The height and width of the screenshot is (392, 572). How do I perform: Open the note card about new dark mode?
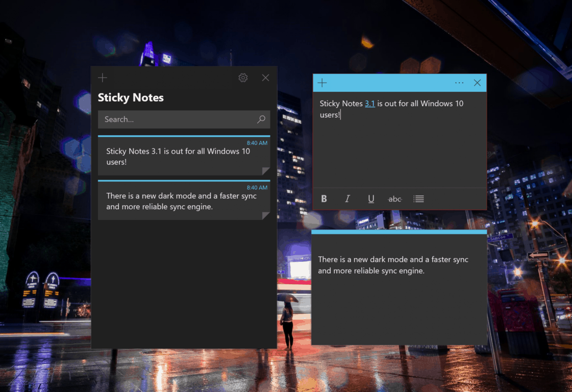click(184, 201)
